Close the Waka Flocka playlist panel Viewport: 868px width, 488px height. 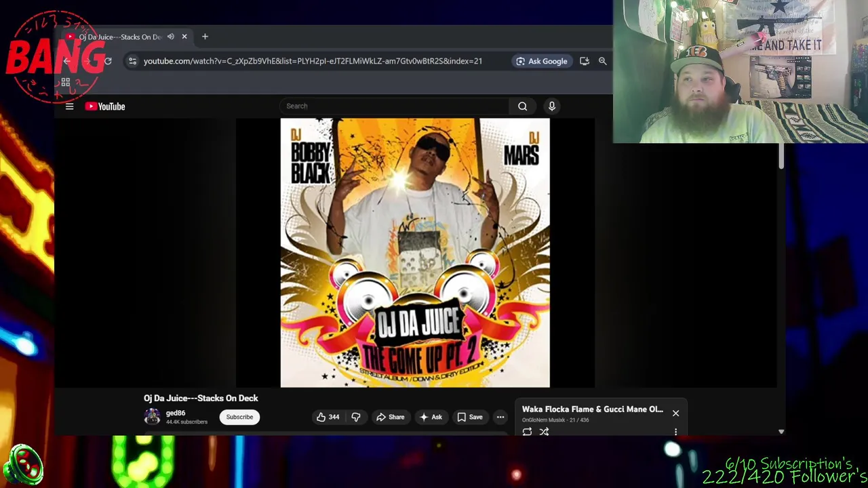(x=675, y=413)
